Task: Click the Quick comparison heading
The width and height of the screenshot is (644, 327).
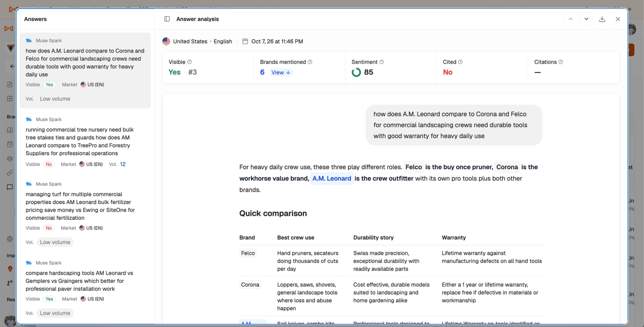Action: 273,213
